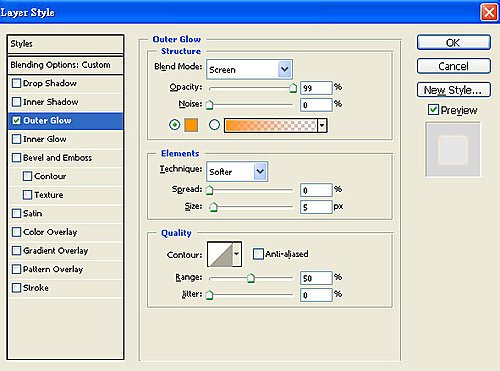Select the Satin style label
This screenshot has height=371, width=500.
pyautogui.click(x=32, y=213)
